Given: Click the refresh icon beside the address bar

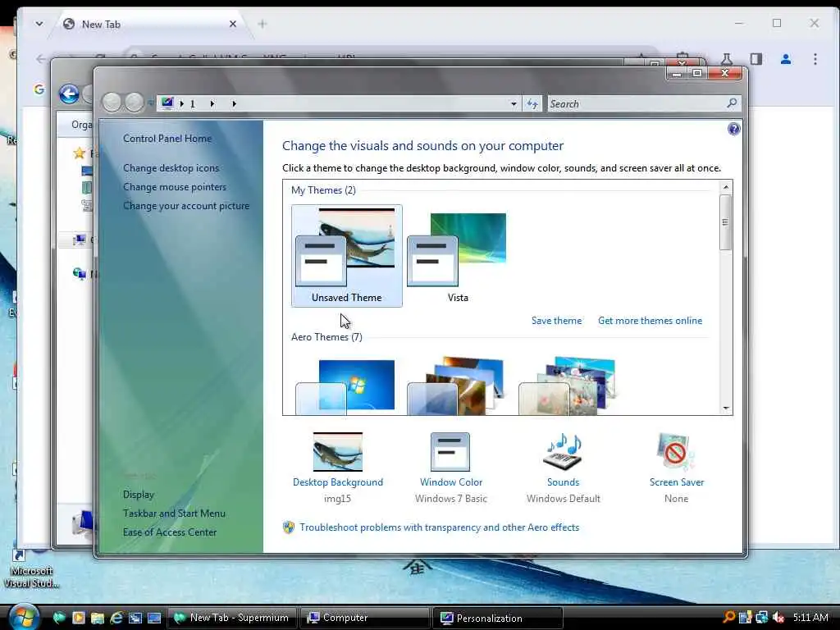Looking at the screenshot, I should (x=532, y=104).
